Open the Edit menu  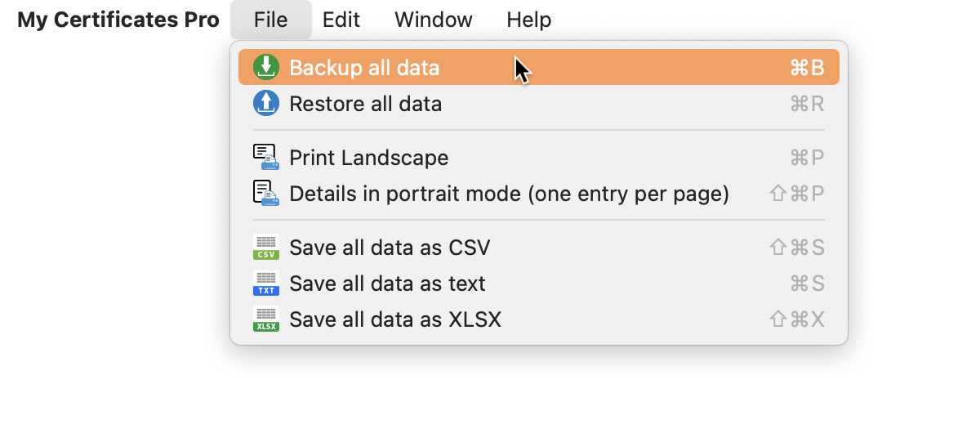pyautogui.click(x=341, y=20)
